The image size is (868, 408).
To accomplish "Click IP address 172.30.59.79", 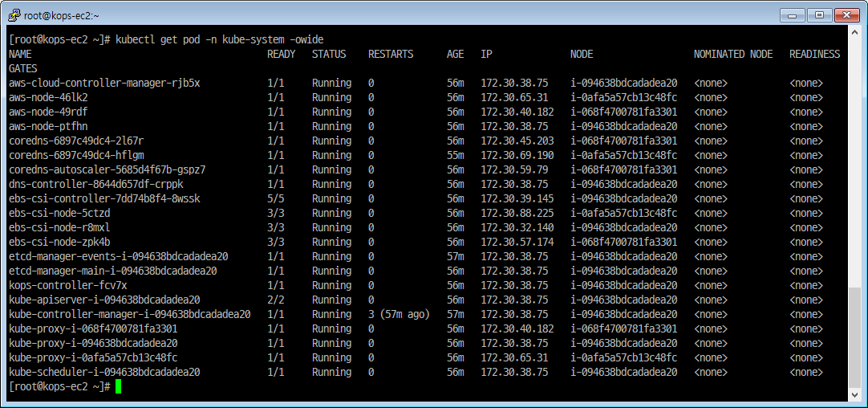I will coord(514,169).
